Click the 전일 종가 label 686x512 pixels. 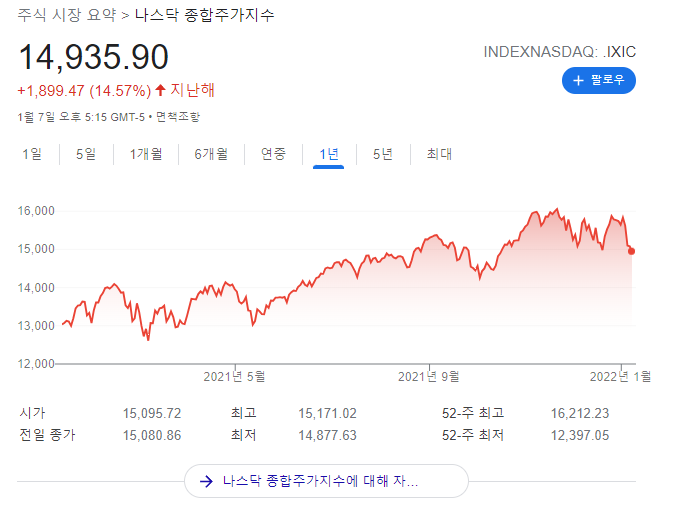click(x=47, y=435)
